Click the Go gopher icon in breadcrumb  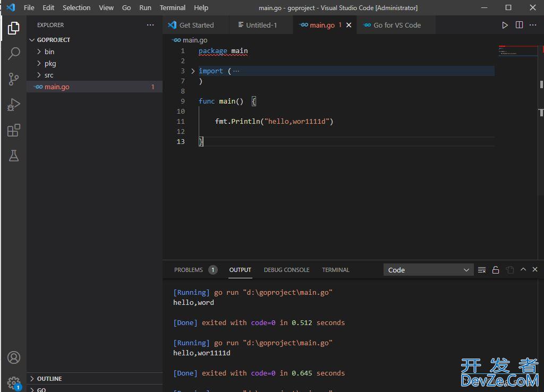(176, 40)
